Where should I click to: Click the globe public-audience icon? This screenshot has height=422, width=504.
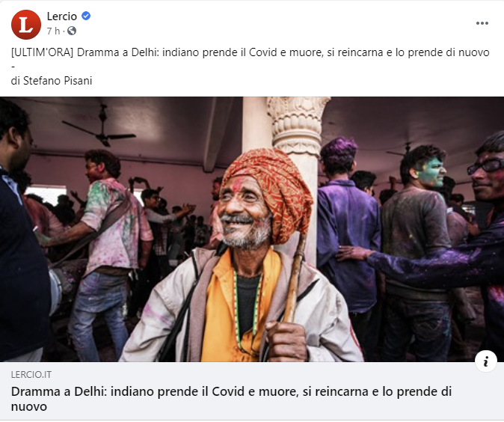(72, 31)
